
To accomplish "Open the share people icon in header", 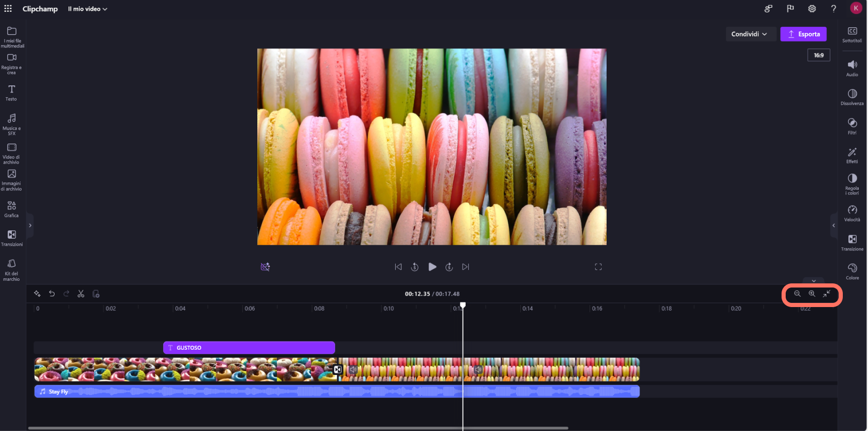I will coord(768,8).
